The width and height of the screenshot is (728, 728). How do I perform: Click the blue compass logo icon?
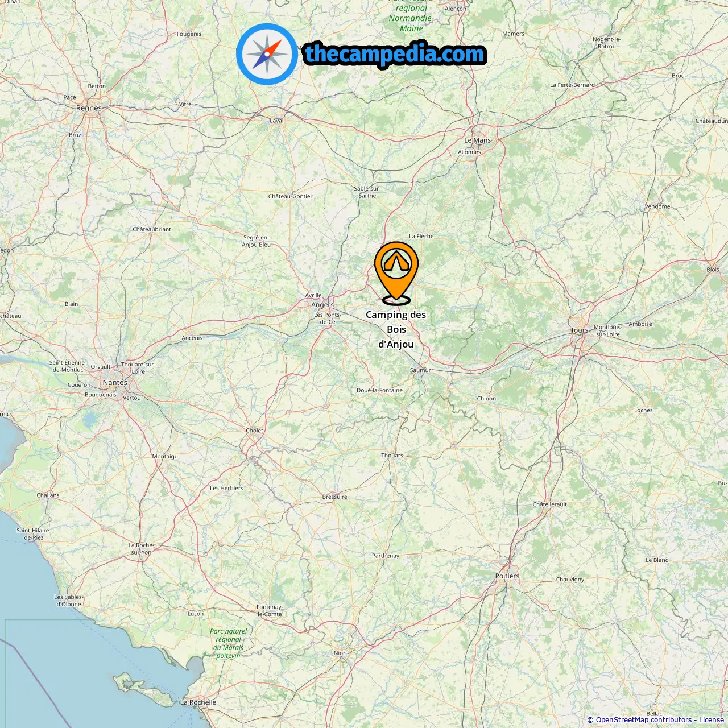pos(267,54)
